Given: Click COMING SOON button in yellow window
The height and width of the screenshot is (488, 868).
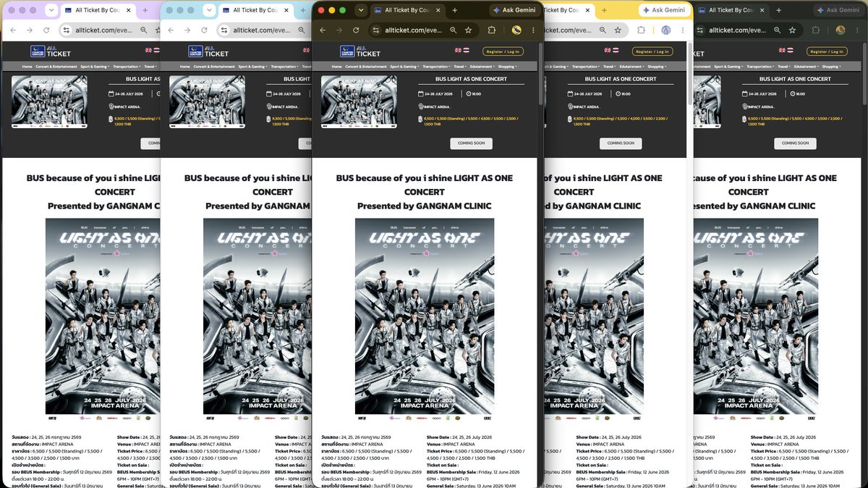Looking at the screenshot, I should point(621,143).
